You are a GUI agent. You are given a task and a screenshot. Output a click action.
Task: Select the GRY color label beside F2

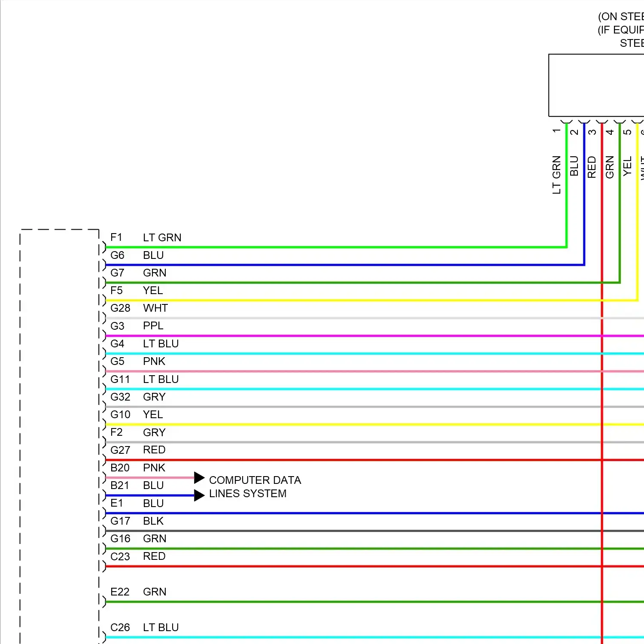154,432
